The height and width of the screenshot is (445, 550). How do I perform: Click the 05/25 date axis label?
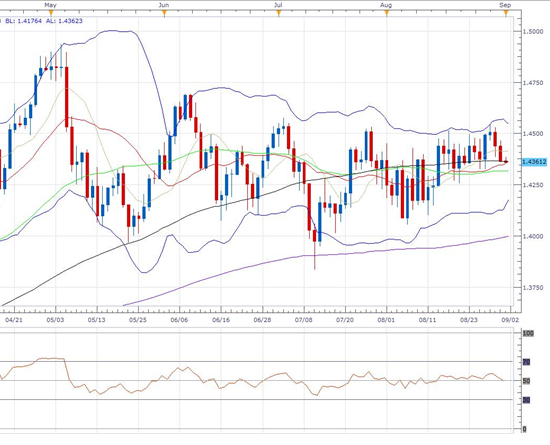(x=138, y=320)
